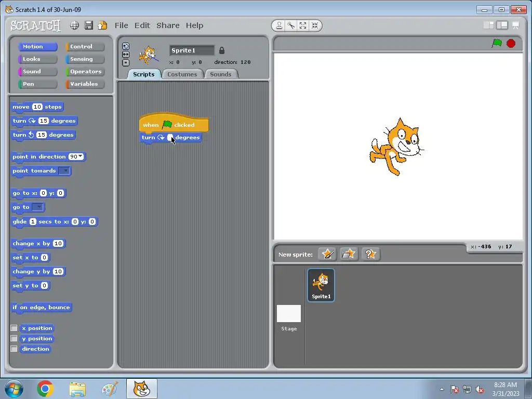
Task: Enter presentation mode
Action: [x=516, y=25]
